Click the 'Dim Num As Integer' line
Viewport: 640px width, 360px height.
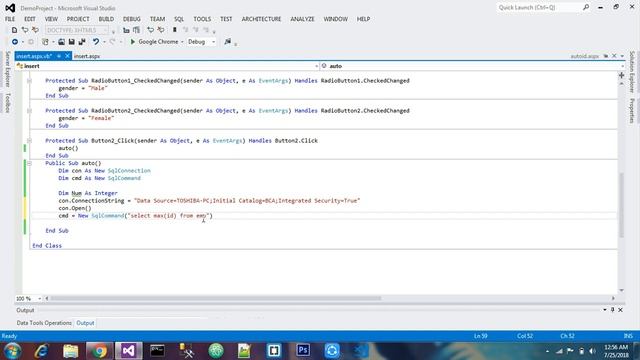[x=88, y=193]
